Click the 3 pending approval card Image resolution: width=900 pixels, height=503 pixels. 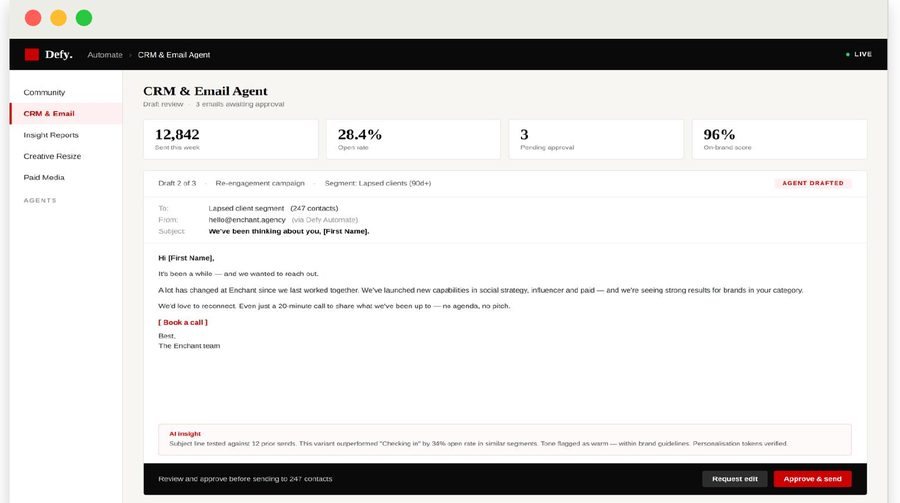click(596, 140)
